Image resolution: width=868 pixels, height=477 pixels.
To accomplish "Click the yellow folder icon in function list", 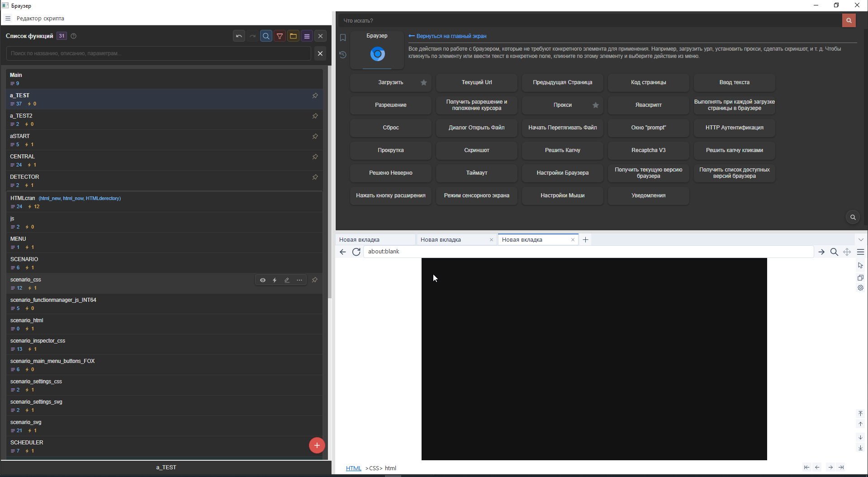I will (x=293, y=36).
